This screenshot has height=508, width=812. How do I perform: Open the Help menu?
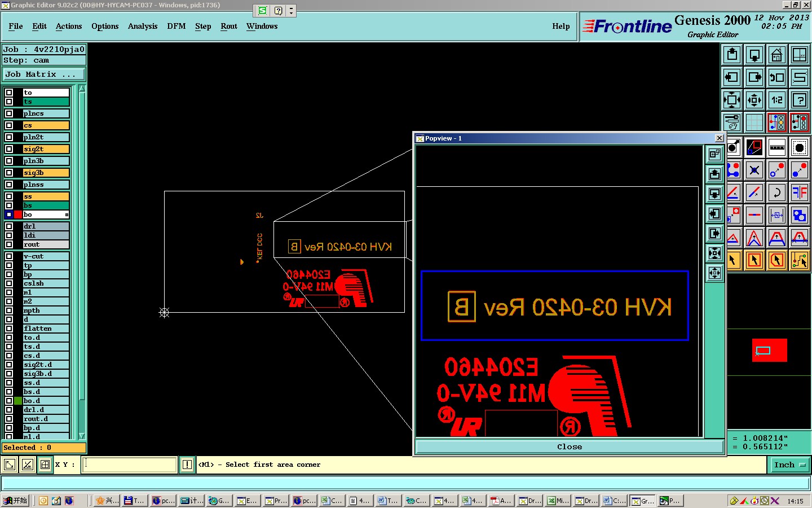click(x=561, y=26)
